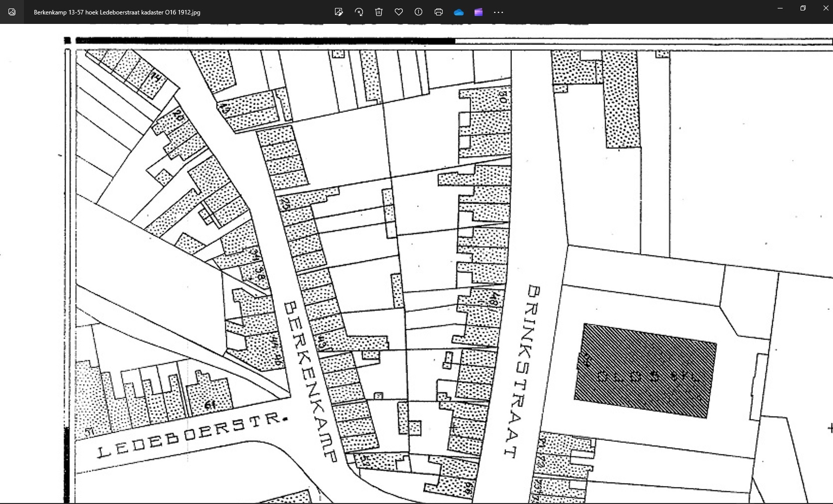The image size is (833, 504).
Task: Delete this photo with trash icon
Action: [379, 12]
